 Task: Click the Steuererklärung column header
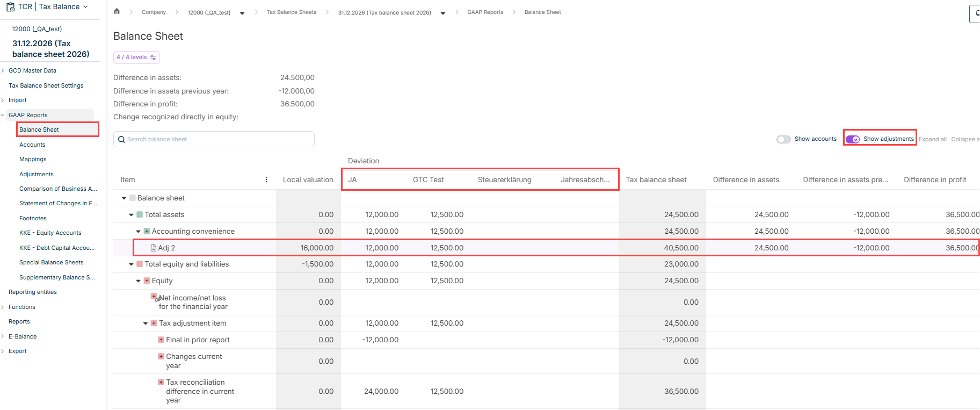pos(505,179)
